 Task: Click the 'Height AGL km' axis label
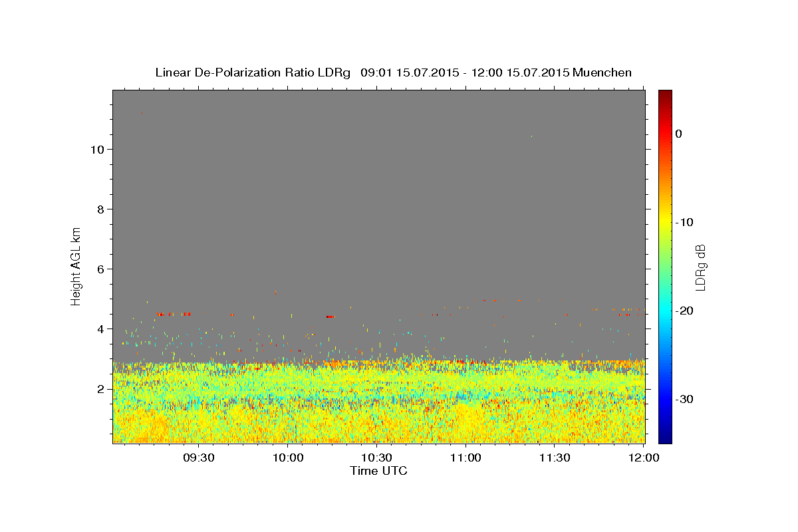tap(76, 265)
